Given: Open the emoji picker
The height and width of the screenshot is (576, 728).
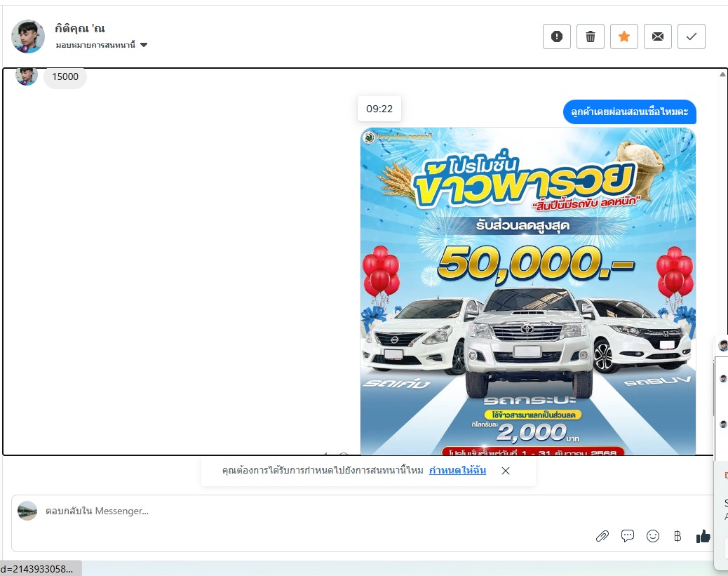Looking at the screenshot, I should click(x=653, y=536).
